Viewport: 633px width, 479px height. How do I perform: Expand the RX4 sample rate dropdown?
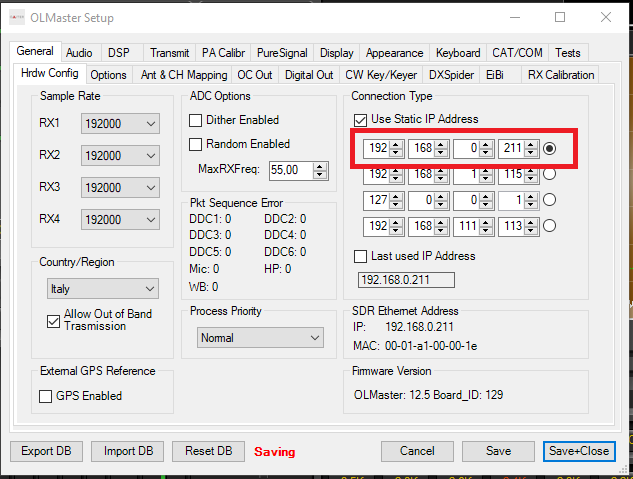(120, 220)
